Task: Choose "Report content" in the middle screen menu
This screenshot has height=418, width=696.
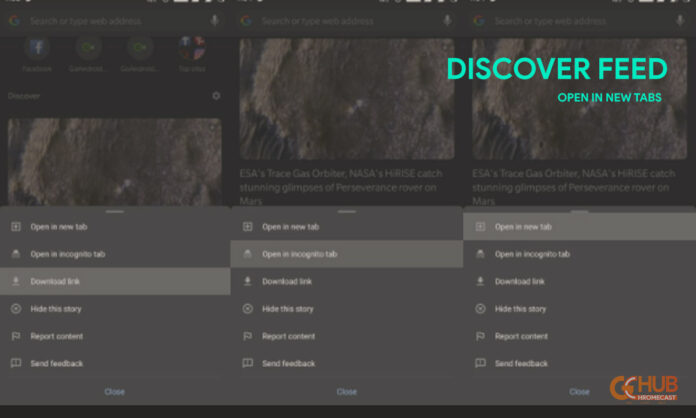Action: click(288, 336)
